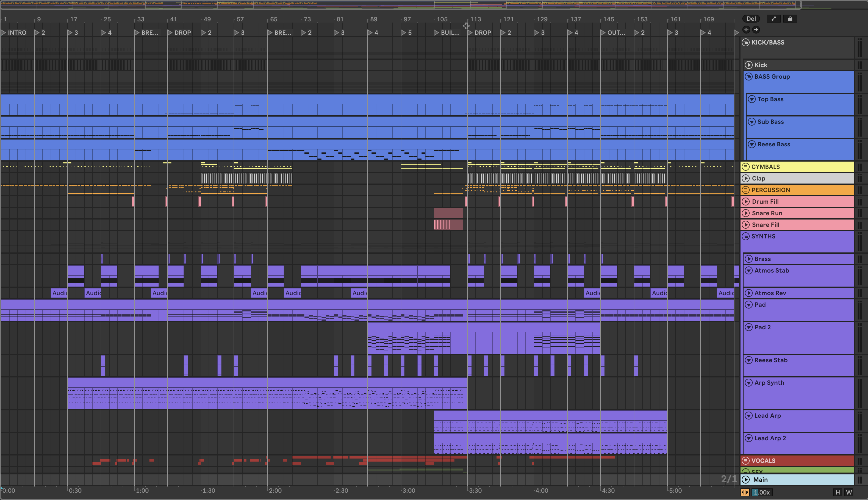Click the 1.00x zoom field
This screenshot has height=500, width=868.
tap(762, 492)
